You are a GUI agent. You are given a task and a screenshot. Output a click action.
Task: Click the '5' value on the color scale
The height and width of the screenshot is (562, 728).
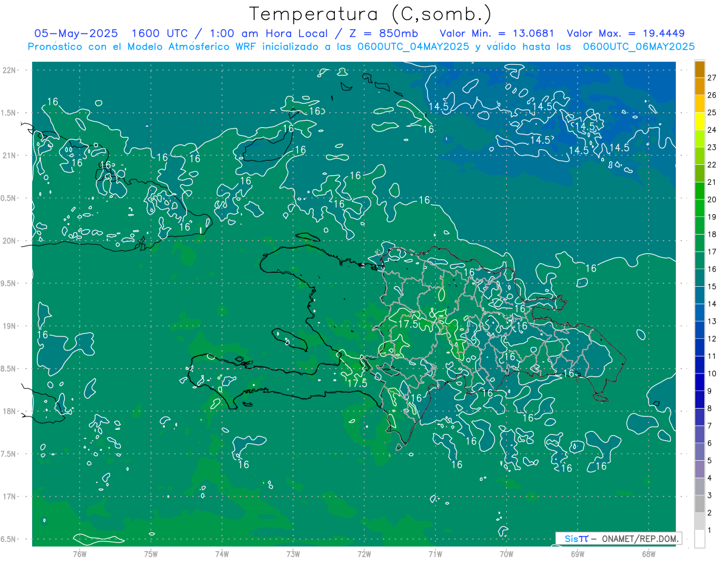710,461
